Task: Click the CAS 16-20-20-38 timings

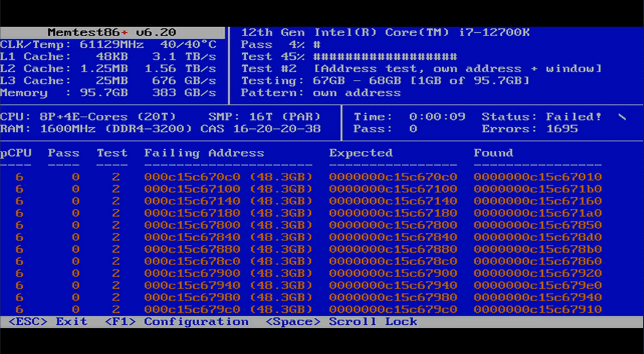Action: point(260,129)
